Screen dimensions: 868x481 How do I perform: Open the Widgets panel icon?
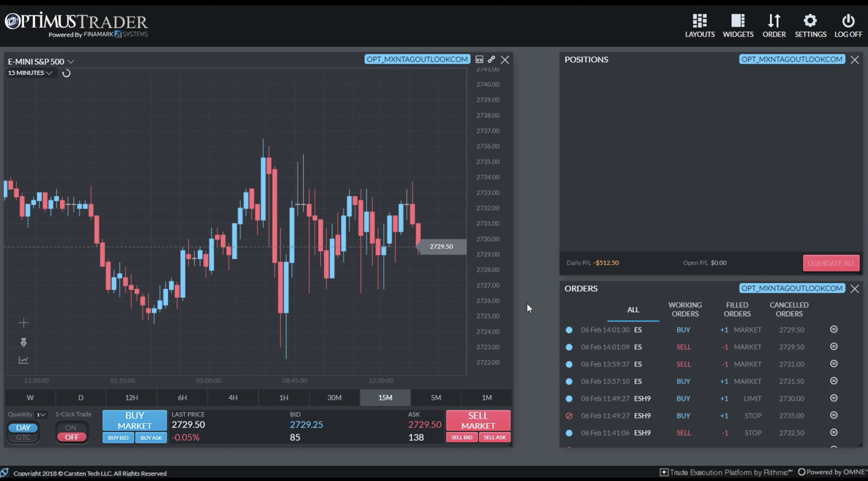pyautogui.click(x=737, y=21)
